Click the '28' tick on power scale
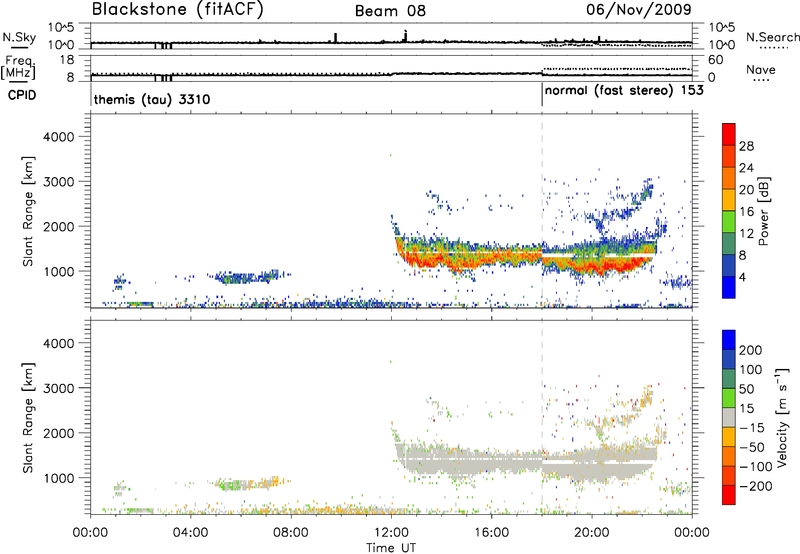Screen dimensions: 800x554 coord(746,146)
